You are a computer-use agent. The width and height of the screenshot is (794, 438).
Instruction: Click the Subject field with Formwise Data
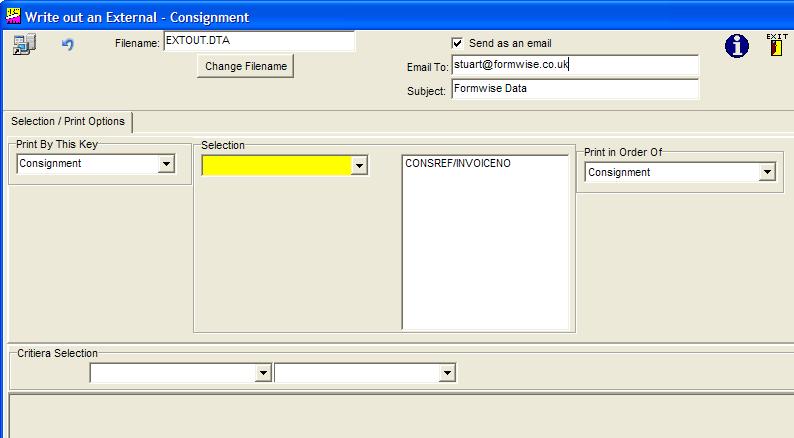(573, 89)
